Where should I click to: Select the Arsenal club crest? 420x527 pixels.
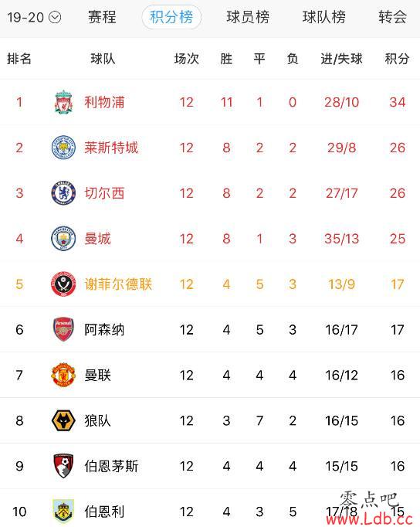point(63,329)
